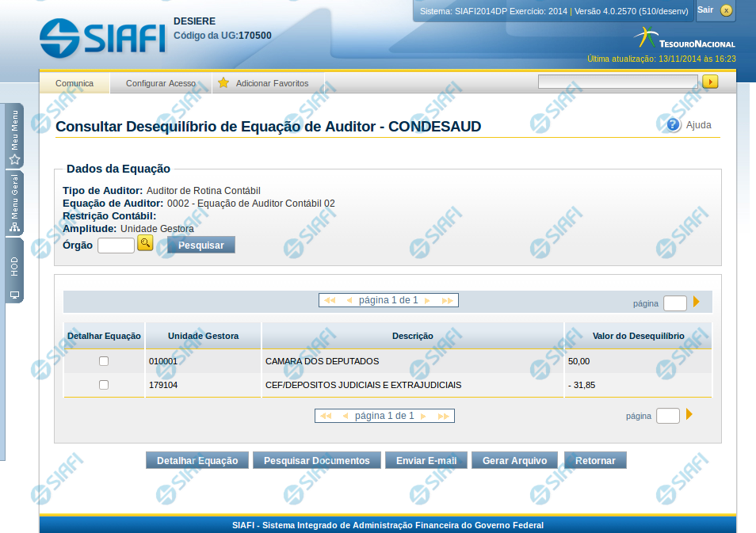
Task: Open the HOD side panel
Action: [14, 271]
